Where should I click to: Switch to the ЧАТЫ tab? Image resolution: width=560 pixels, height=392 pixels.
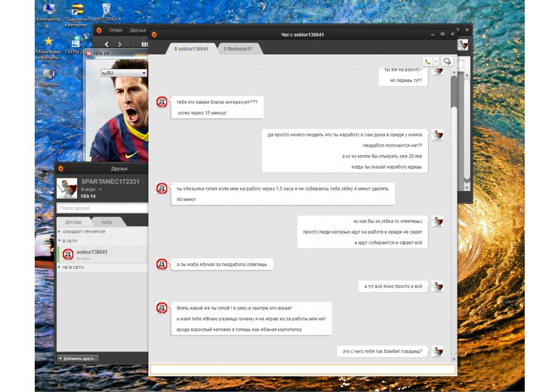click(x=106, y=222)
